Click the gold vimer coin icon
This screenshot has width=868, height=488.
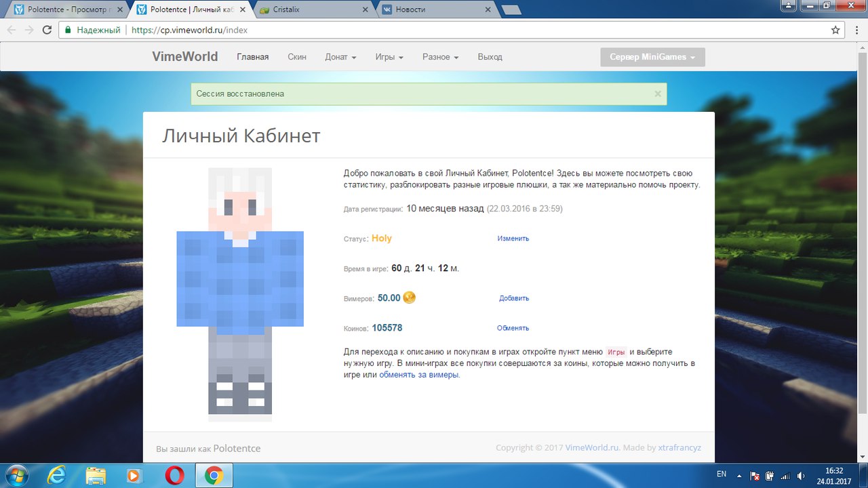tap(409, 298)
